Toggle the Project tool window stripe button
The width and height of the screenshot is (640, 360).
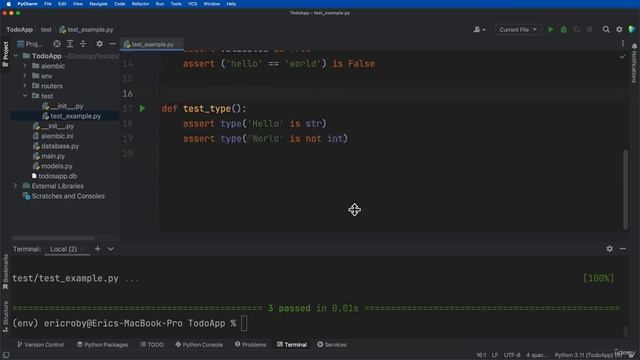point(5,55)
